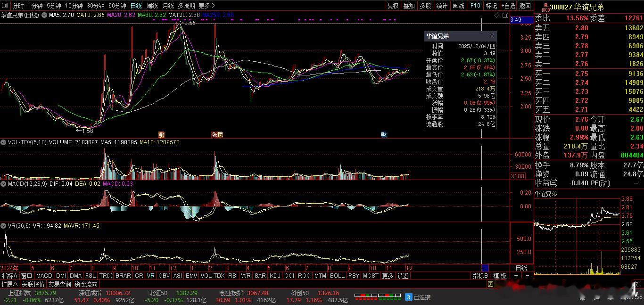Select the KDJ indicator tab
The image size is (644, 305).
(x=274, y=276)
